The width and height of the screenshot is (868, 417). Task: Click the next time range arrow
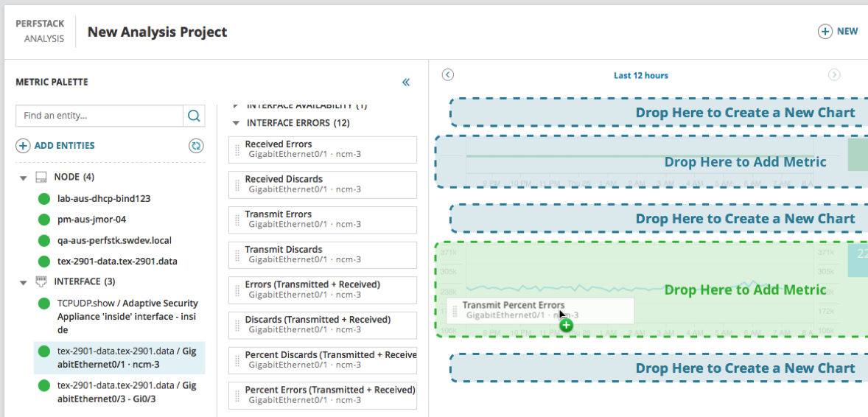coord(833,74)
